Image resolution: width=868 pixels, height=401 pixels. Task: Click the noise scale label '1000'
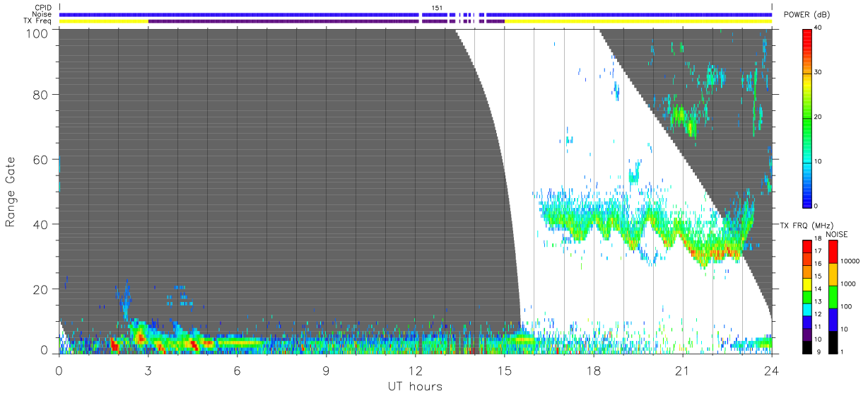[848, 283]
